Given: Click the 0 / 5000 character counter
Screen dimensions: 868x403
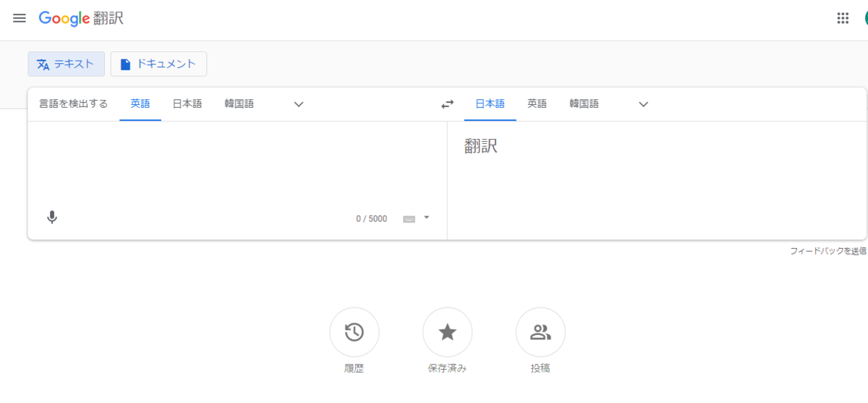Looking at the screenshot, I should [371, 219].
